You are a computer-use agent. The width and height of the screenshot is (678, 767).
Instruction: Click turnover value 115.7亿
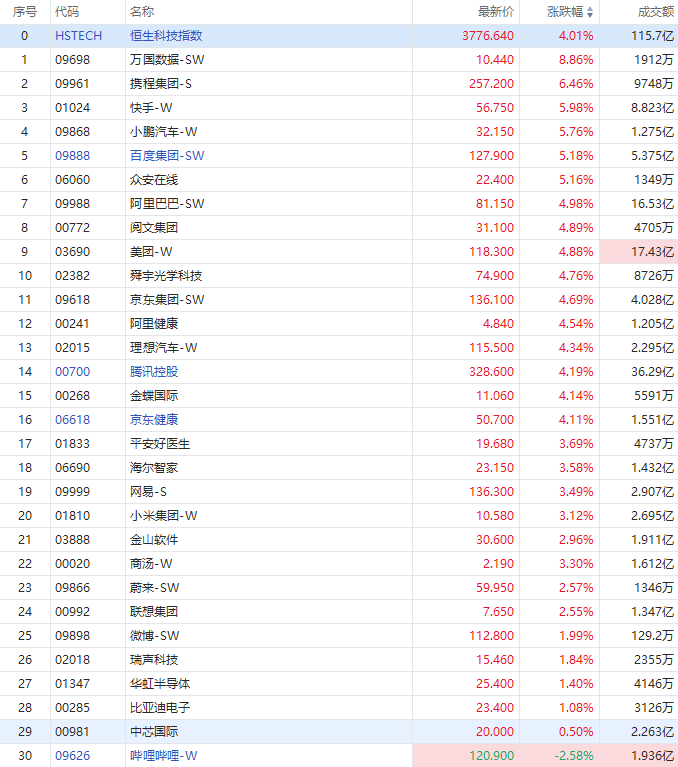[653, 36]
